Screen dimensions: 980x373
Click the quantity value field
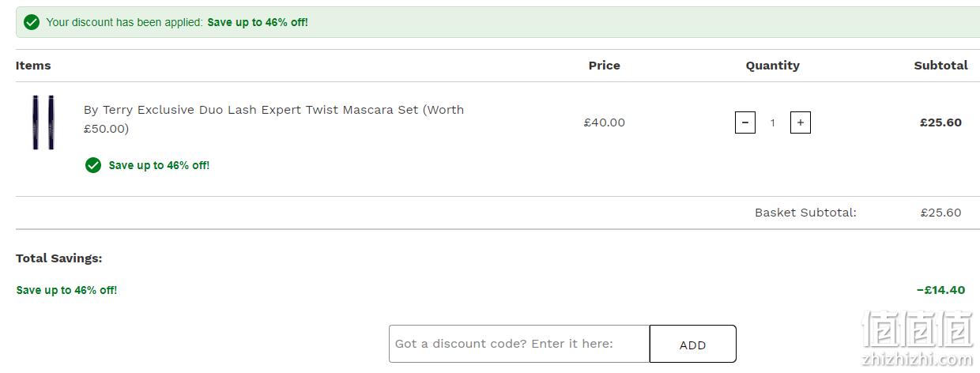coord(773,122)
